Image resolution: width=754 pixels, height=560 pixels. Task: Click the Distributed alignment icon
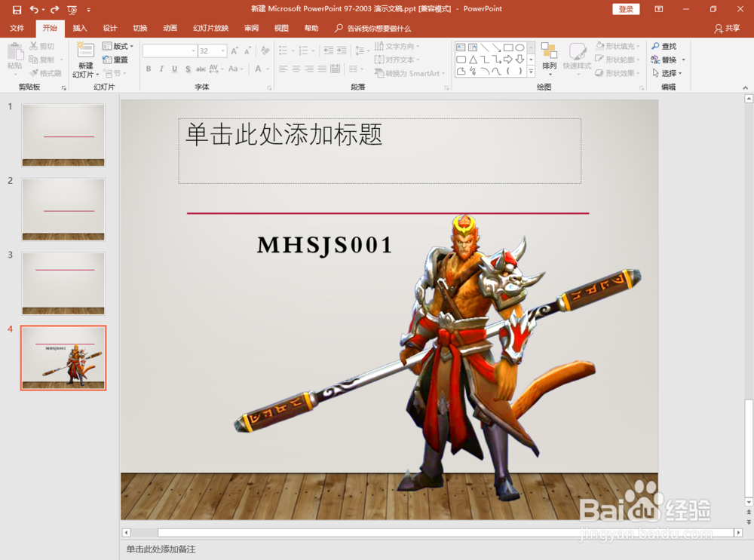(336, 69)
